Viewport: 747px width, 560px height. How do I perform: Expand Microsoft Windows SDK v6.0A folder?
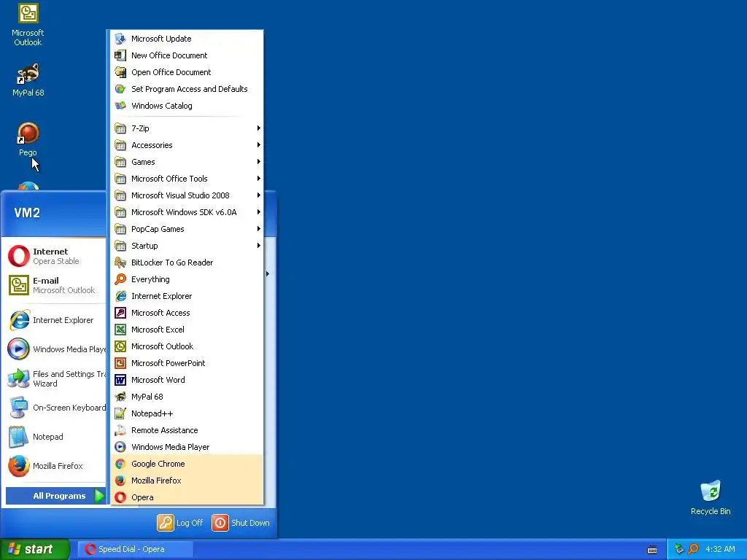187,212
